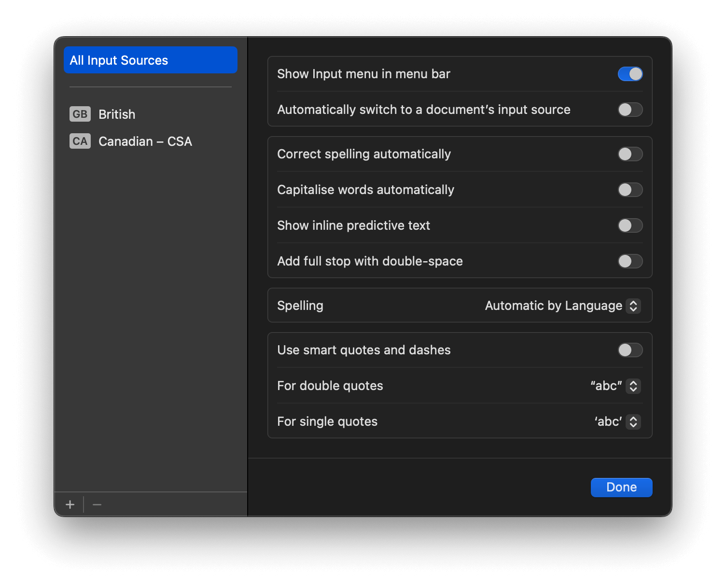Switch on Use smart quotes and dashes
The image size is (726, 588).
[630, 350]
